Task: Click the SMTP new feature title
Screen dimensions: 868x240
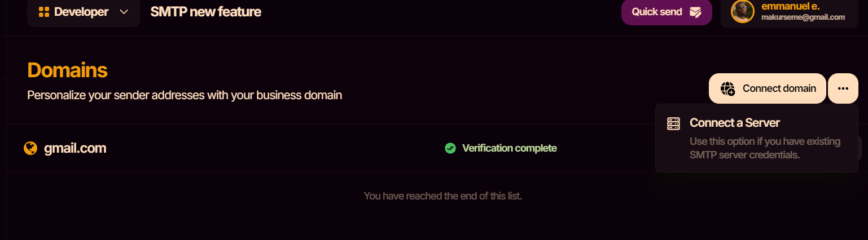Action: coord(205,12)
